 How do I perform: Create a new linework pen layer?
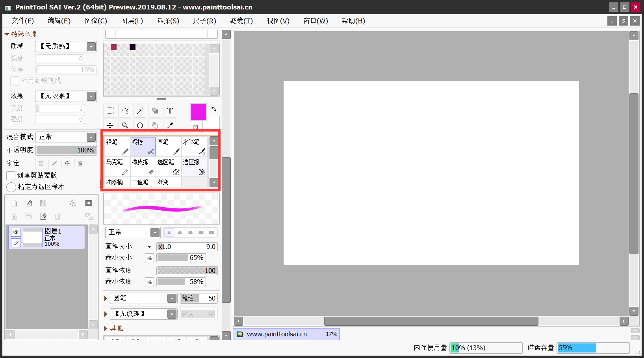(x=29, y=203)
